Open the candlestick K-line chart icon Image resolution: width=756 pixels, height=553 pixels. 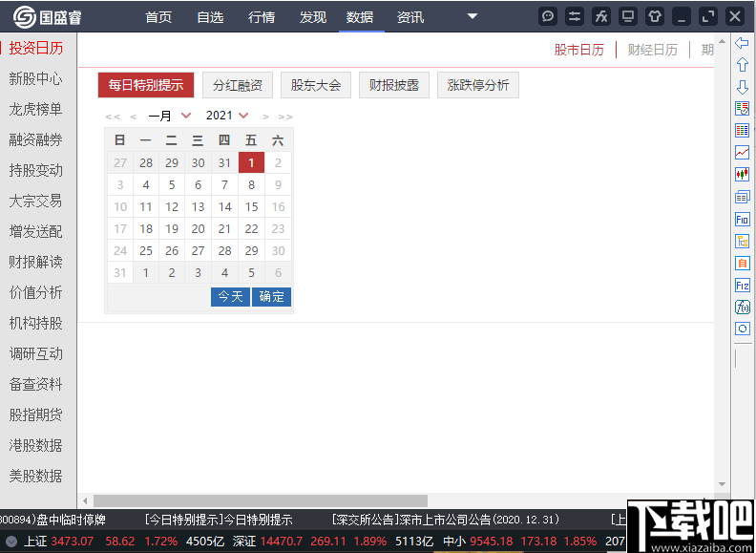coord(742,174)
